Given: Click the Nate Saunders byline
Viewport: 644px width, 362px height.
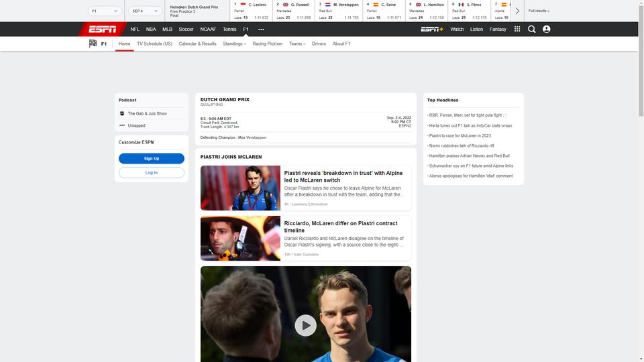Looking at the screenshot, I should coord(305,255).
